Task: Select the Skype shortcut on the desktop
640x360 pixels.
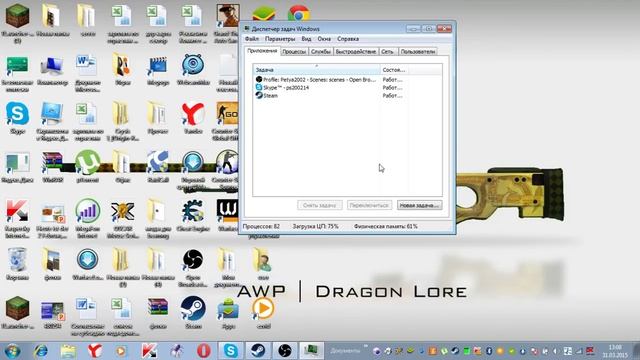Action: tap(17, 118)
